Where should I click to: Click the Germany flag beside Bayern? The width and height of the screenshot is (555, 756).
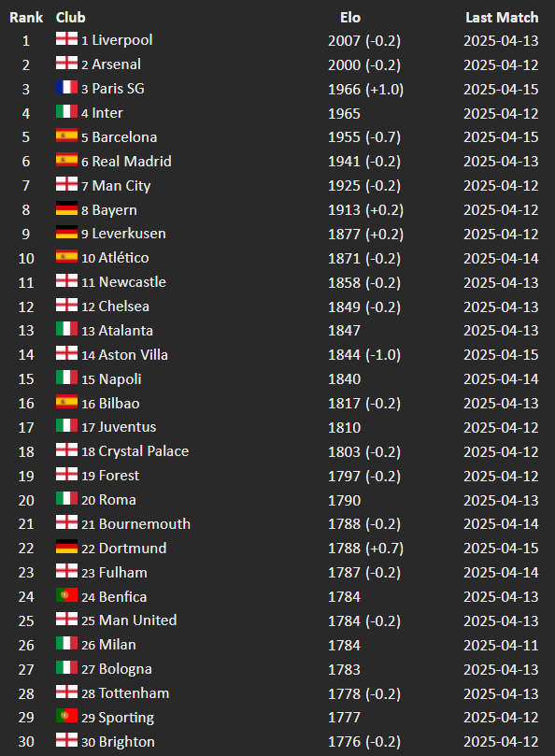[66, 208]
